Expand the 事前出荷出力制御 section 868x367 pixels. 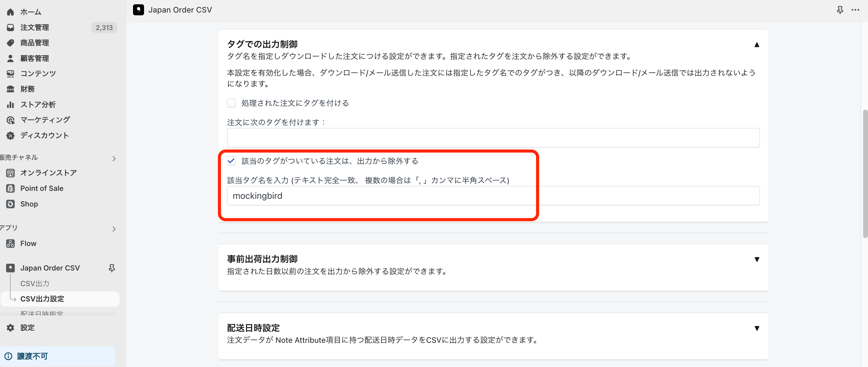pyautogui.click(x=756, y=259)
